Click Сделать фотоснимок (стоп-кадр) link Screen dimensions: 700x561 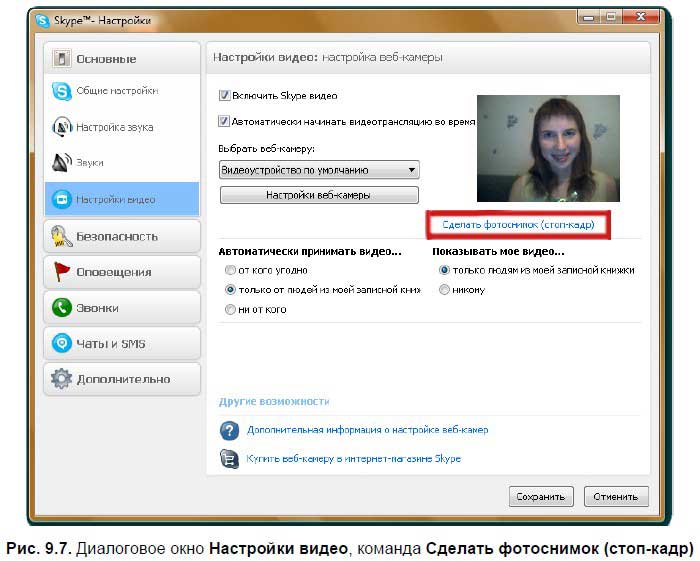tap(518, 225)
